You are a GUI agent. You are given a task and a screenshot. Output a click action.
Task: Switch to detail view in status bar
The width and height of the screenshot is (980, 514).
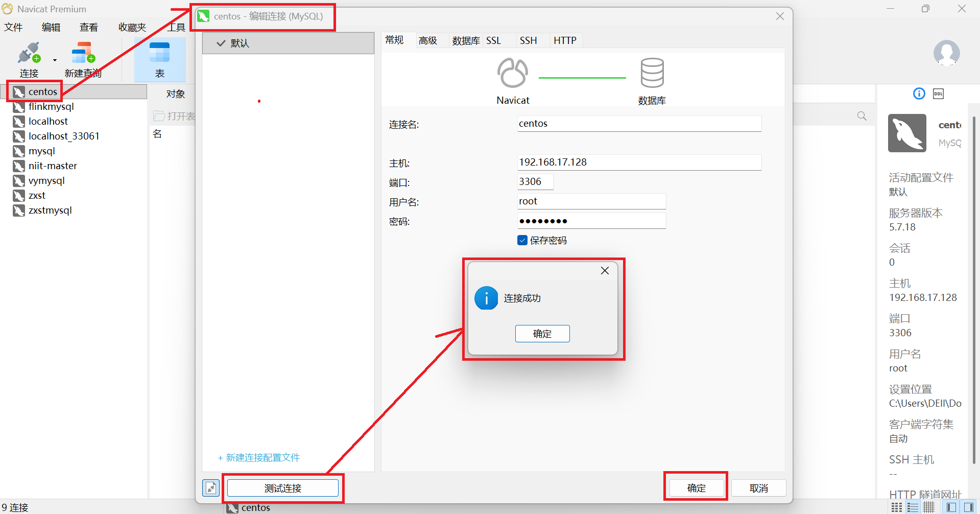(x=929, y=507)
